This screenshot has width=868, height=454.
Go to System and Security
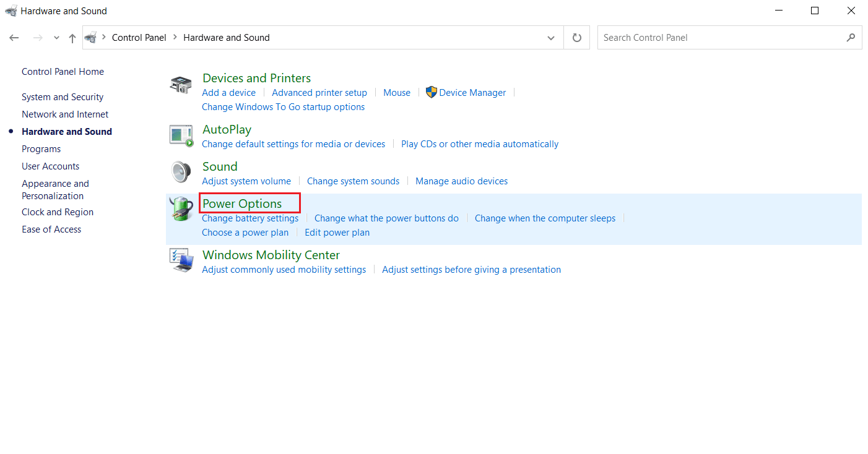63,97
